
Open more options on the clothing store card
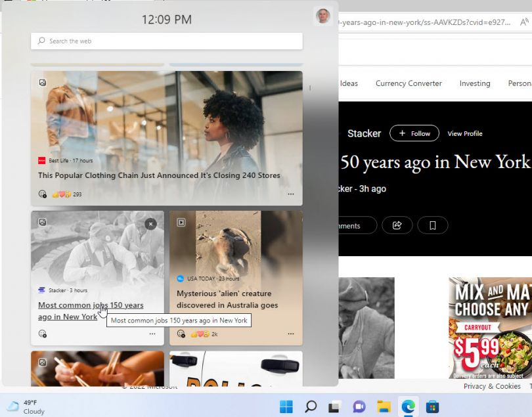click(291, 193)
